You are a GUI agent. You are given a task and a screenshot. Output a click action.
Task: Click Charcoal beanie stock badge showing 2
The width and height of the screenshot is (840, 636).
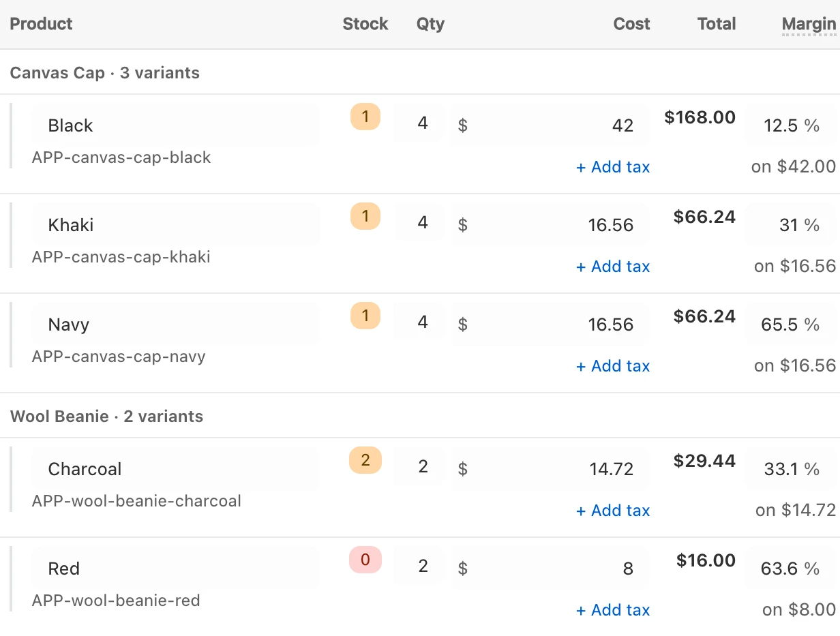pyautogui.click(x=365, y=460)
